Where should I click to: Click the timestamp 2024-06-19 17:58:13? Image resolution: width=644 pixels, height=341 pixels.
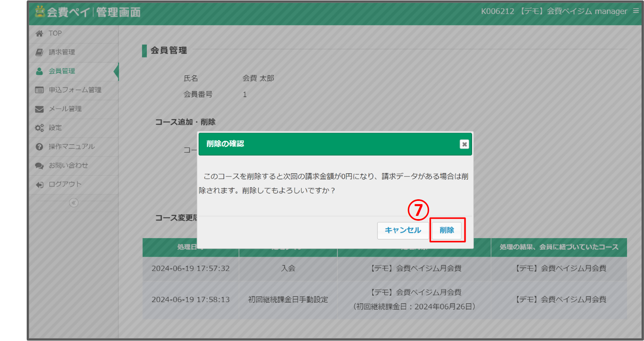point(191,300)
